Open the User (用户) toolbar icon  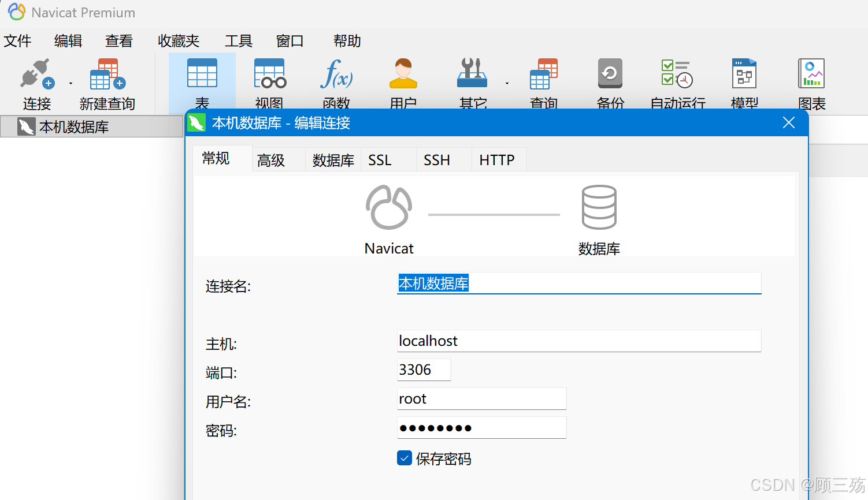click(403, 73)
